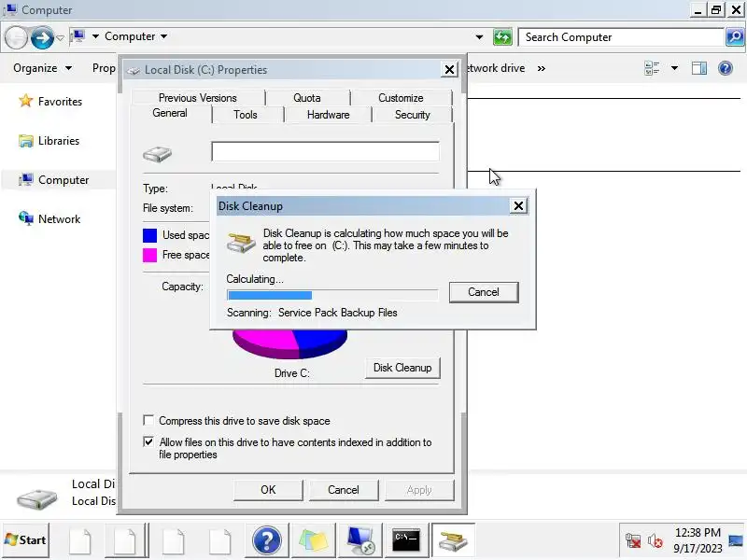Click the back navigation arrow button

point(16,37)
